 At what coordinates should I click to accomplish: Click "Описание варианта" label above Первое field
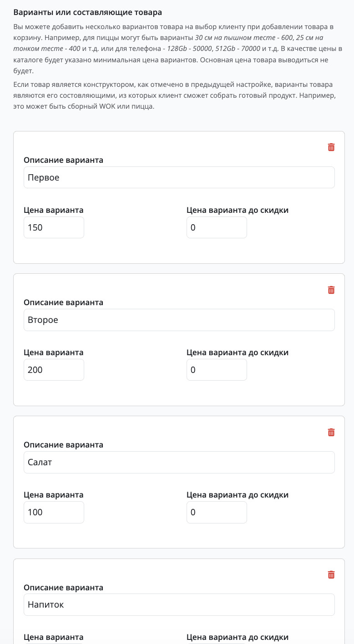coord(63,160)
